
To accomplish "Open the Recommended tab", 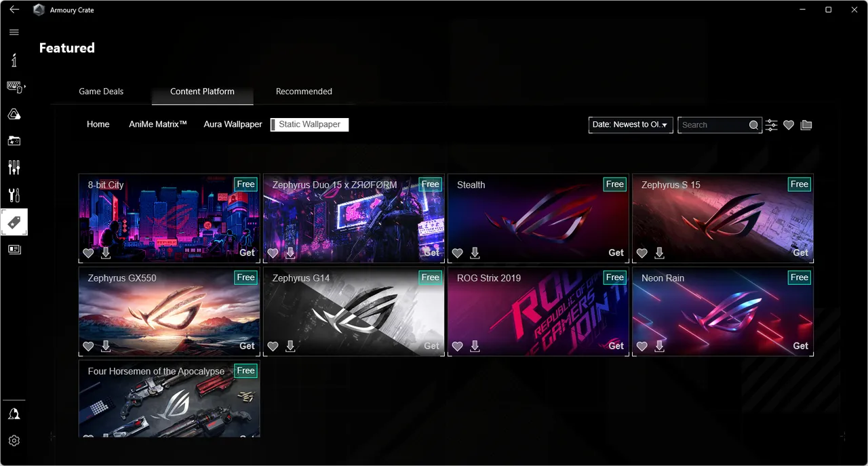I will [304, 92].
